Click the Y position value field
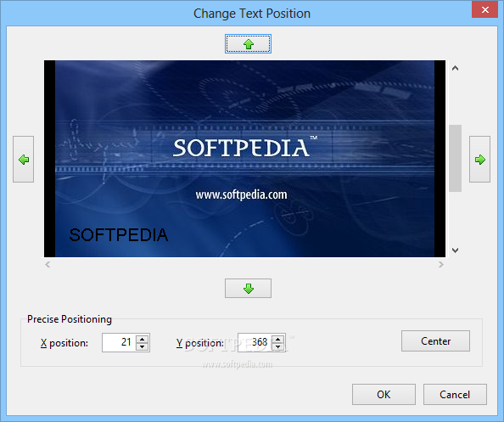Image resolution: width=504 pixels, height=422 pixels. [255, 342]
